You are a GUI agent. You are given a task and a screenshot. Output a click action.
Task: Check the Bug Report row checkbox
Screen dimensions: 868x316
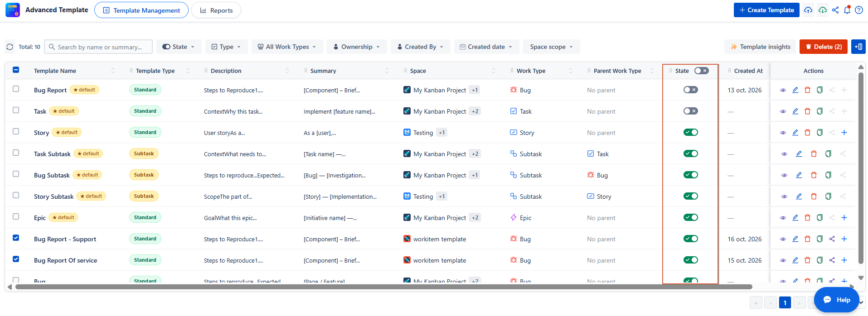[x=16, y=89]
